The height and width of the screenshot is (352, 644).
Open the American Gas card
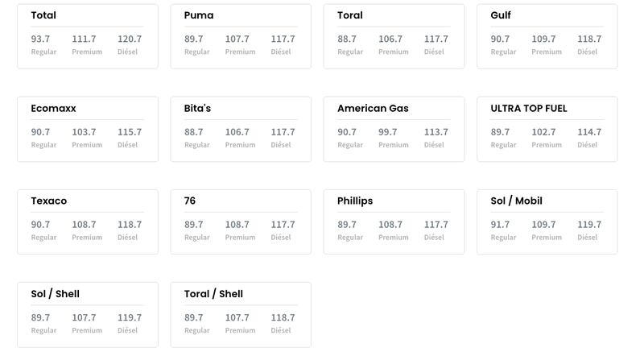pyautogui.click(x=394, y=130)
